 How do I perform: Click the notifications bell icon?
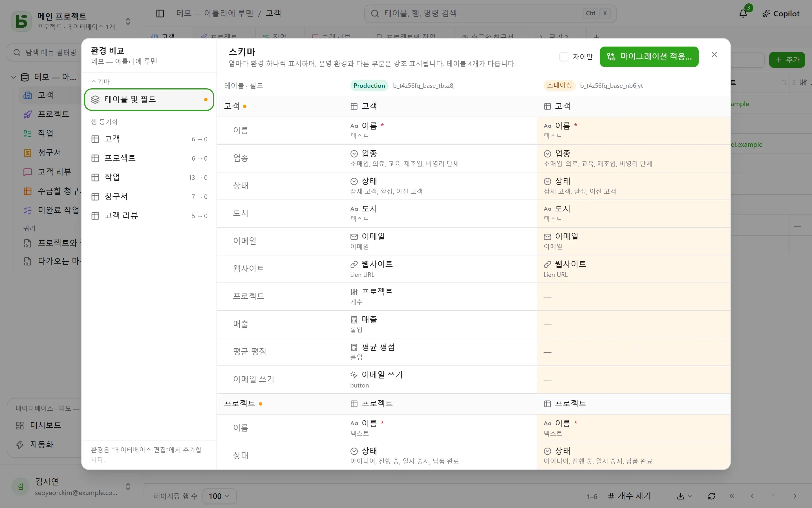coord(743,14)
